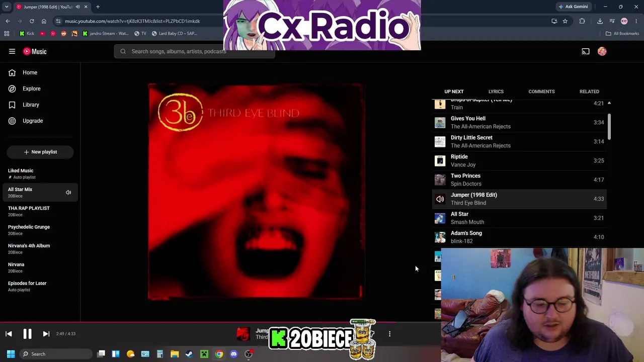
Task: Click the Ask Gemini button
Action: 573,7
